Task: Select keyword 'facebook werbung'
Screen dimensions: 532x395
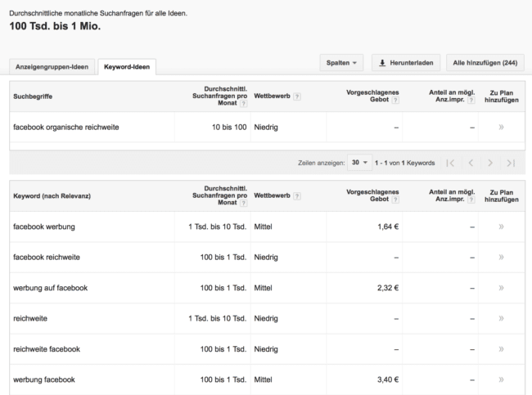Action: (44, 227)
